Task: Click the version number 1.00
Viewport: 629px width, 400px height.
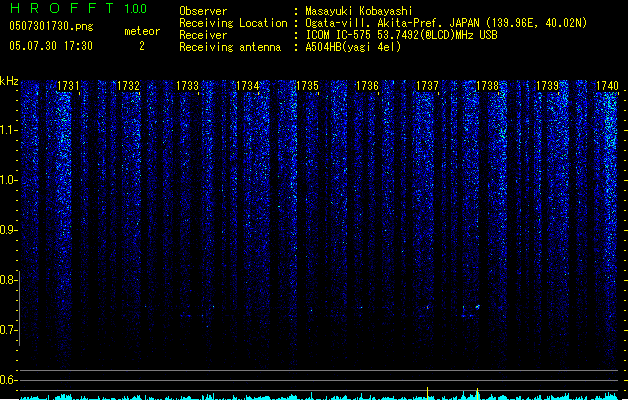Action: click(x=136, y=9)
